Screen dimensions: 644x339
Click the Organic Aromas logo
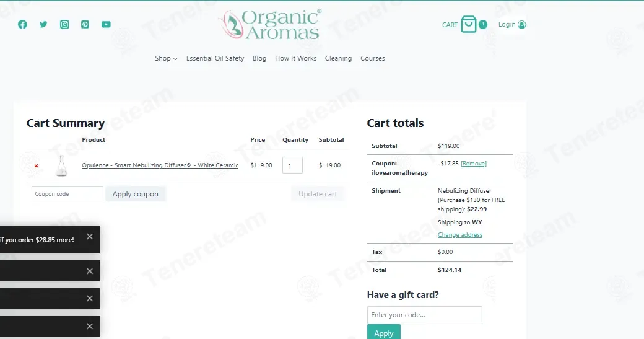[270, 24]
